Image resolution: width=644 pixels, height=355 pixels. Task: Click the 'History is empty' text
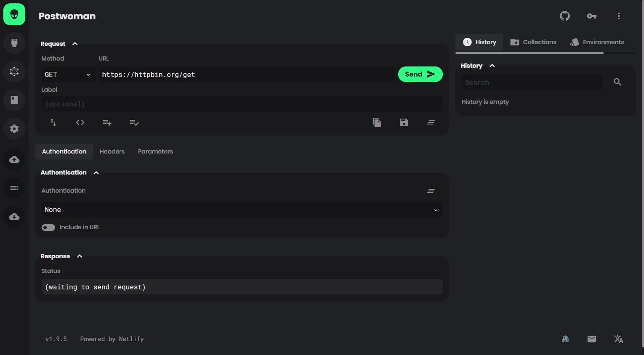coord(485,102)
